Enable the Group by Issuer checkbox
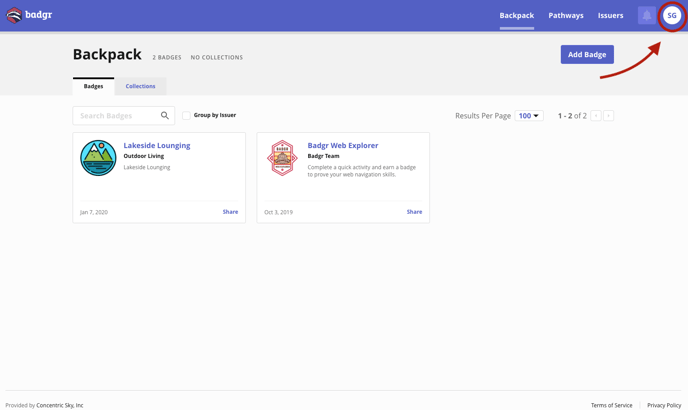The height and width of the screenshot is (410, 688). tap(186, 115)
